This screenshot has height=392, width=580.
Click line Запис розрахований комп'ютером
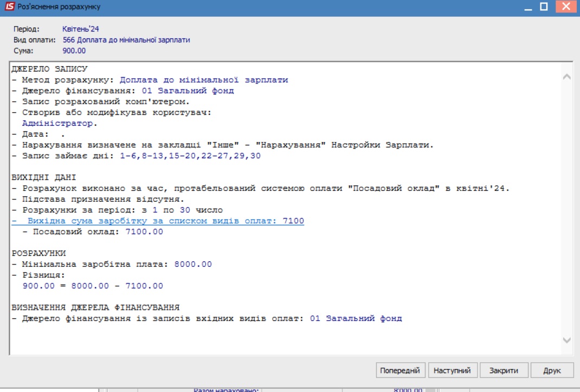click(101, 101)
